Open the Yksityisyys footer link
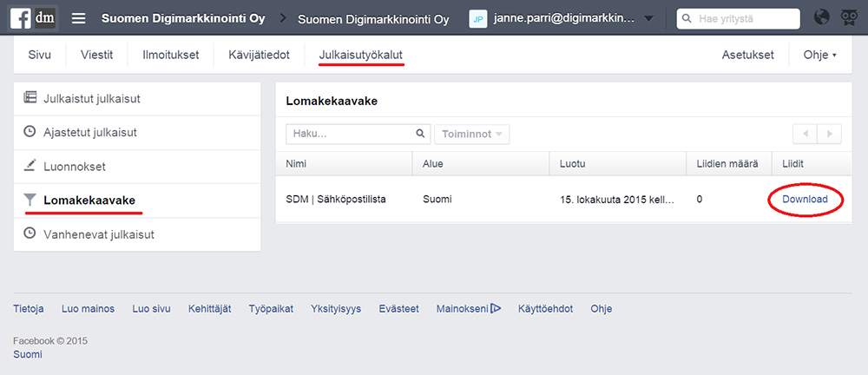Image resolution: width=868 pixels, height=375 pixels. [336, 308]
